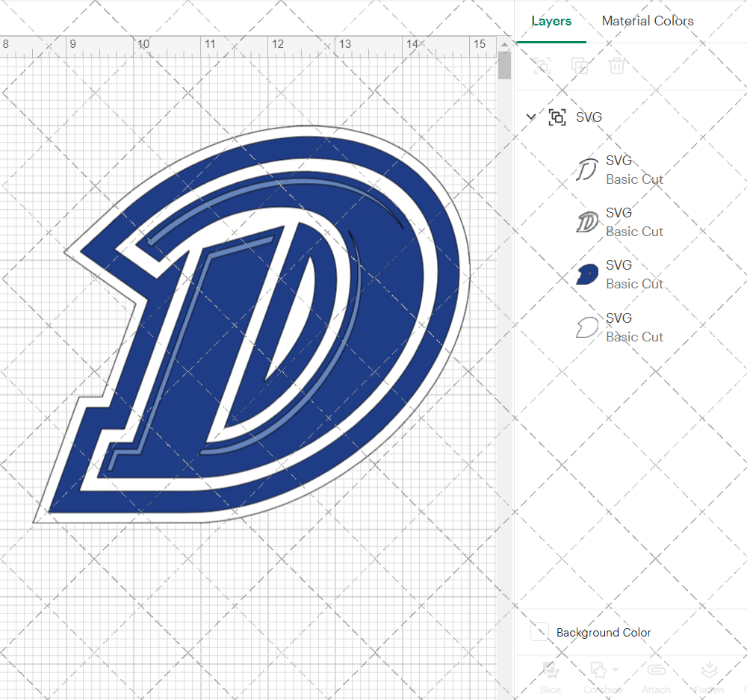Open the Background Color swatch

(540, 632)
